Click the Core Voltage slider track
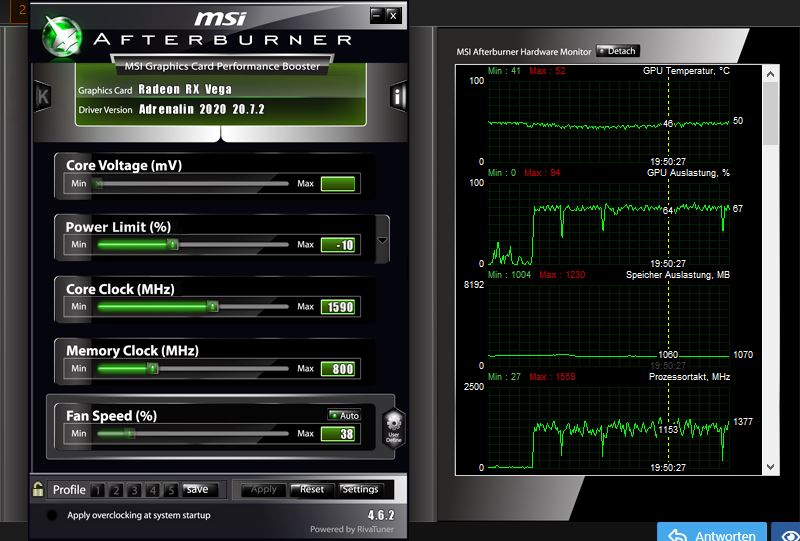The height and width of the screenshot is (541, 800). 193,184
